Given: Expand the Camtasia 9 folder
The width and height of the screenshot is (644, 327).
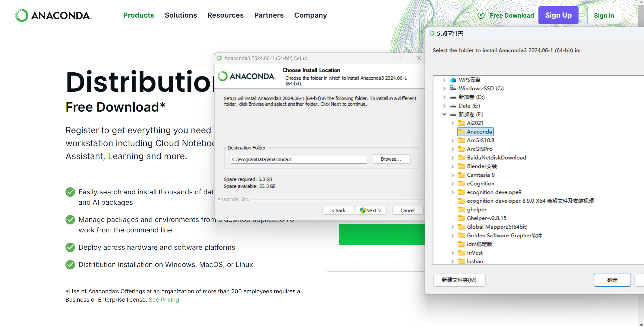Looking at the screenshot, I should coord(453,175).
